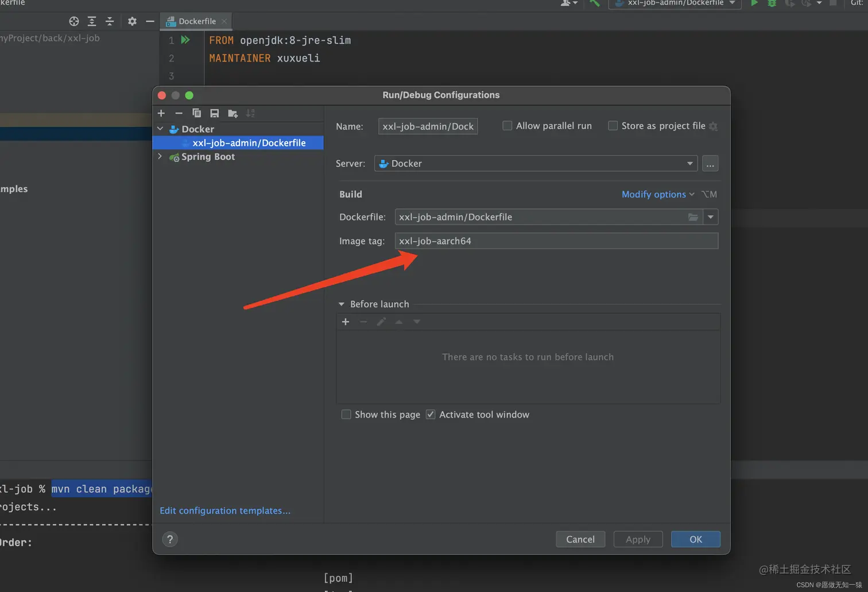Browse for Dockerfile with folder icon

click(x=693, y=217)
